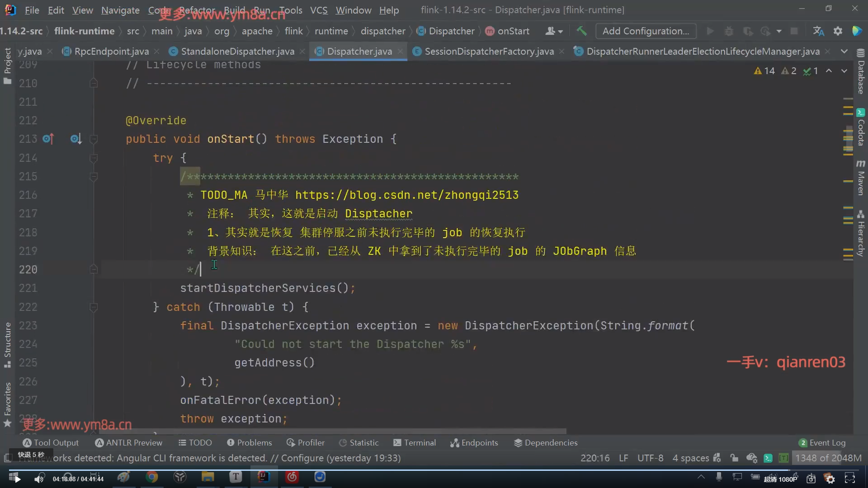This screenshot has width=868, height=488.
Task: Open the Profiler tool window
Action: click(306, 443)
